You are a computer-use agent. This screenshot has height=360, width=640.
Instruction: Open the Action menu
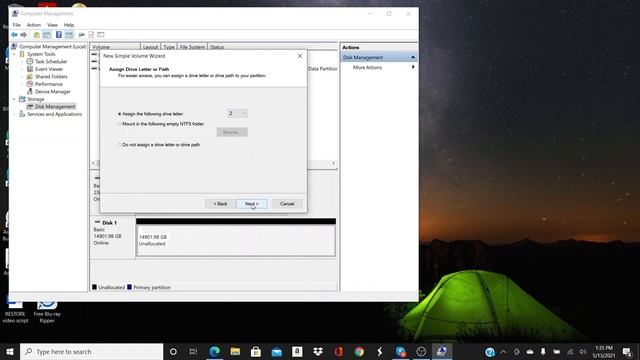pos(34,25)
